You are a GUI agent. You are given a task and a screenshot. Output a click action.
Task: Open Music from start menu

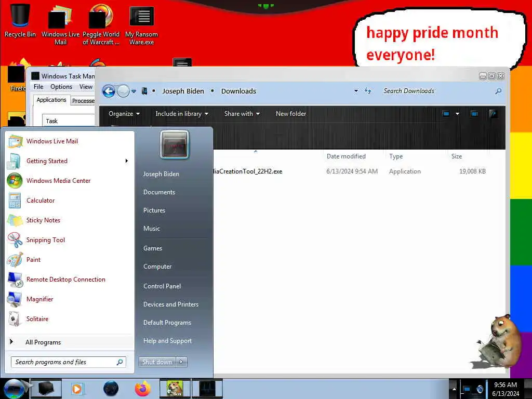pyautogui.click(x=151, y=229)
